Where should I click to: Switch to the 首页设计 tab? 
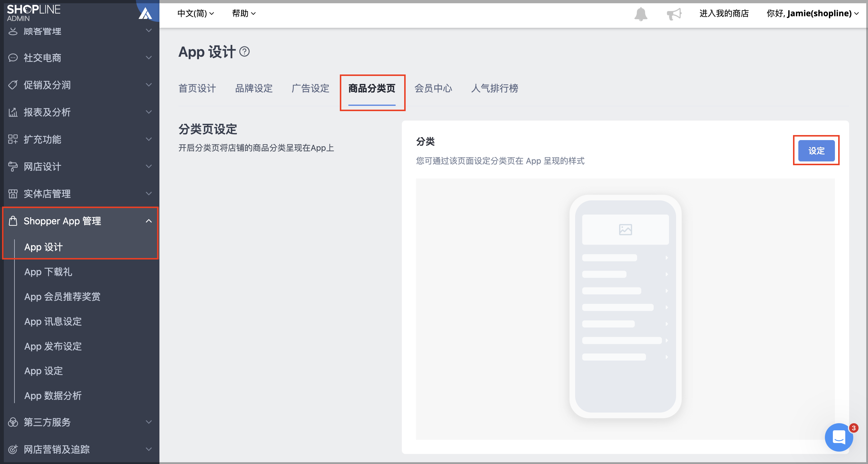pyautogui.click(x=197, y=88)
